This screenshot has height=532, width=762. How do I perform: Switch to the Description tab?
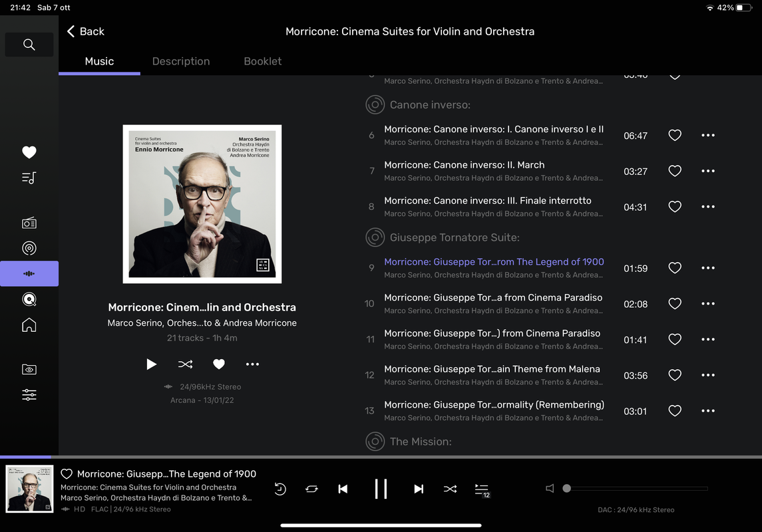coord(181,62)
